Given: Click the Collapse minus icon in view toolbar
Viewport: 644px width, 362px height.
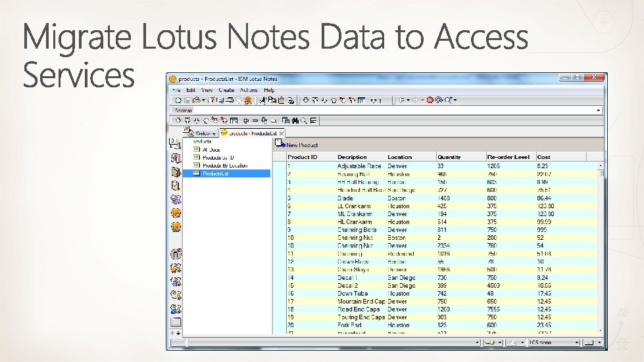Looking at the screenshot, I should pos(255,120).
